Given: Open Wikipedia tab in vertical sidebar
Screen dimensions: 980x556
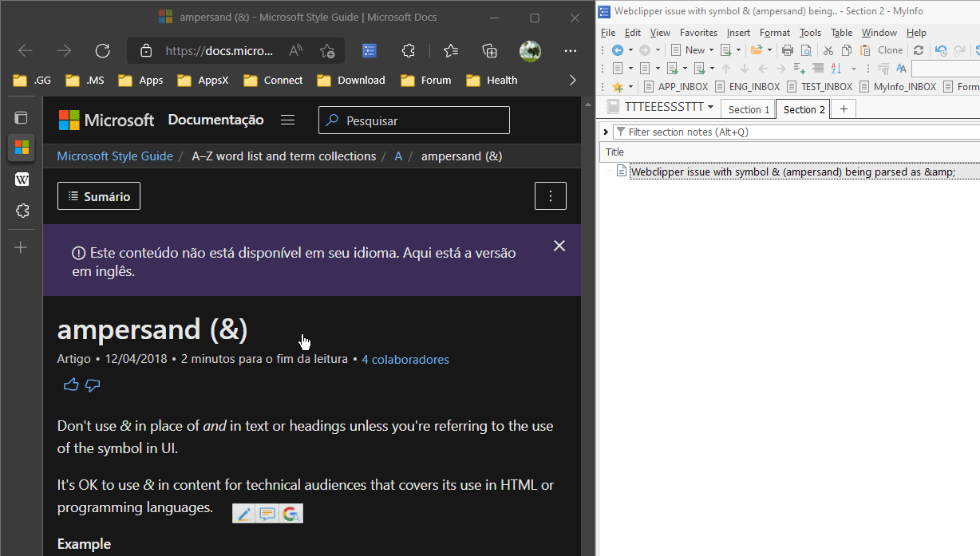Looking at the screenshot, I should pos(22,179).
